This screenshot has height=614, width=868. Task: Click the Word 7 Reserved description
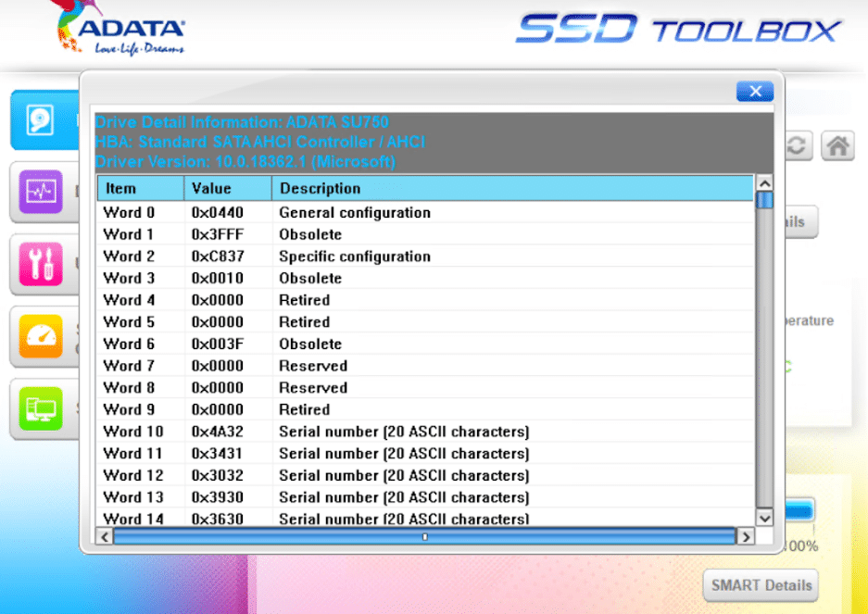313,366
